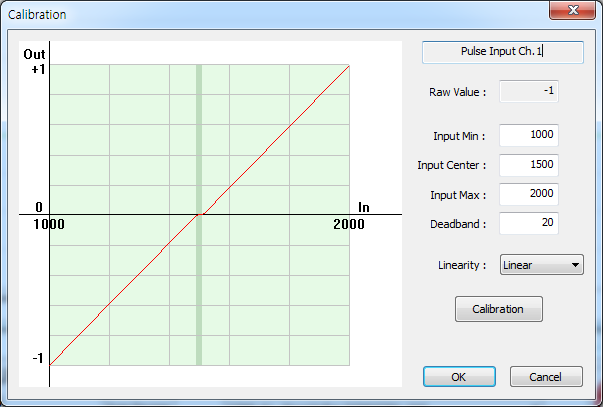Focus the Input Max field

(x=529, y=194)
